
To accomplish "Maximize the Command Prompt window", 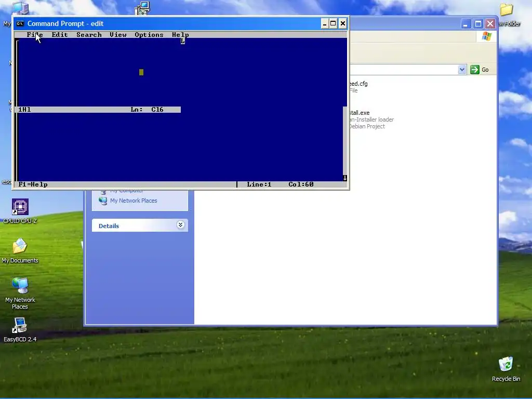I will tap(333, 23).
